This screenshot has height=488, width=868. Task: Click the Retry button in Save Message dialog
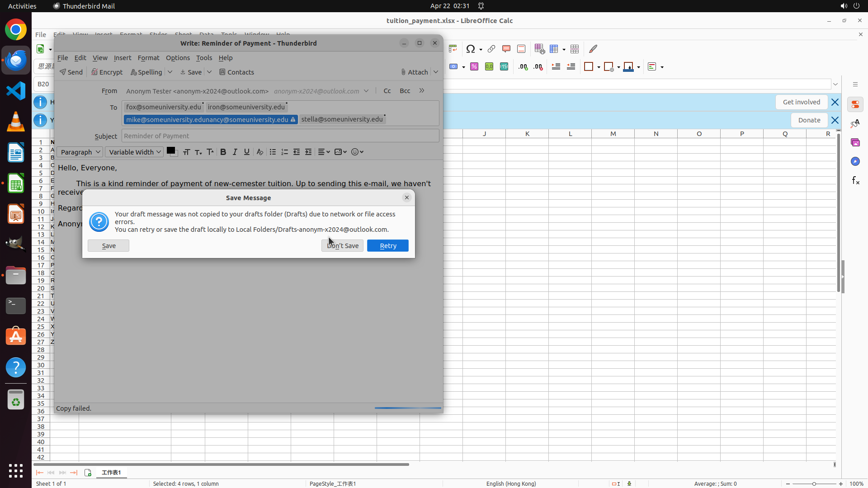click(x=387, y=245)
